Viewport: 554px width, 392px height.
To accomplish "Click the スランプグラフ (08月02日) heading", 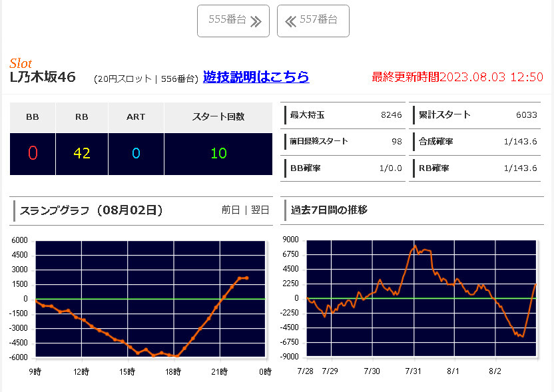I will (x=91, y=210).
